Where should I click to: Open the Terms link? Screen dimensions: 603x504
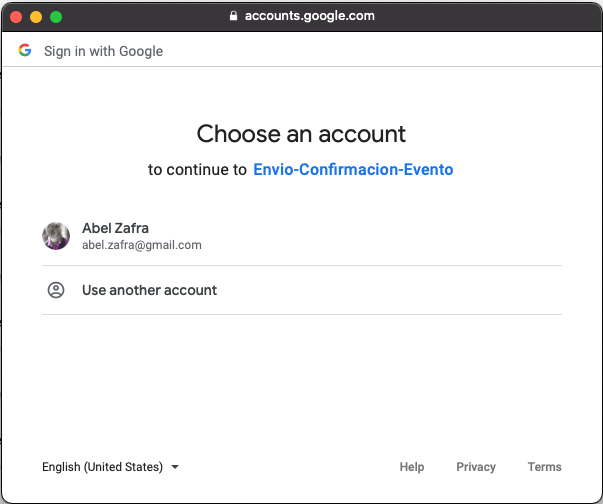click(544, 467)
